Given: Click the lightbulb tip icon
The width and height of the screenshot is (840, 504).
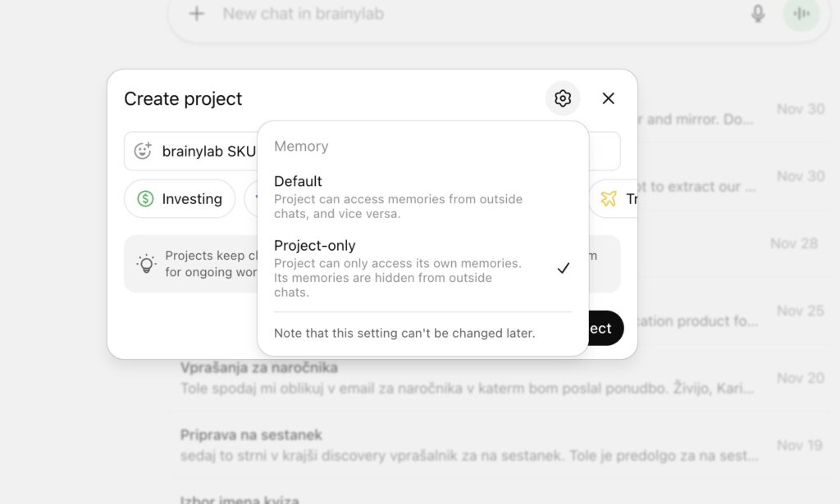Looking at the screenshot, I should click(146, 264).
